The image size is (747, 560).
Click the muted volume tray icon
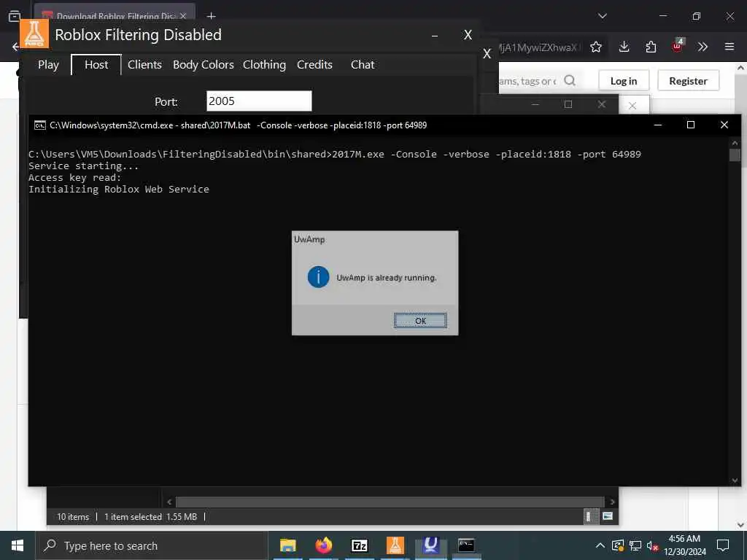653,545
